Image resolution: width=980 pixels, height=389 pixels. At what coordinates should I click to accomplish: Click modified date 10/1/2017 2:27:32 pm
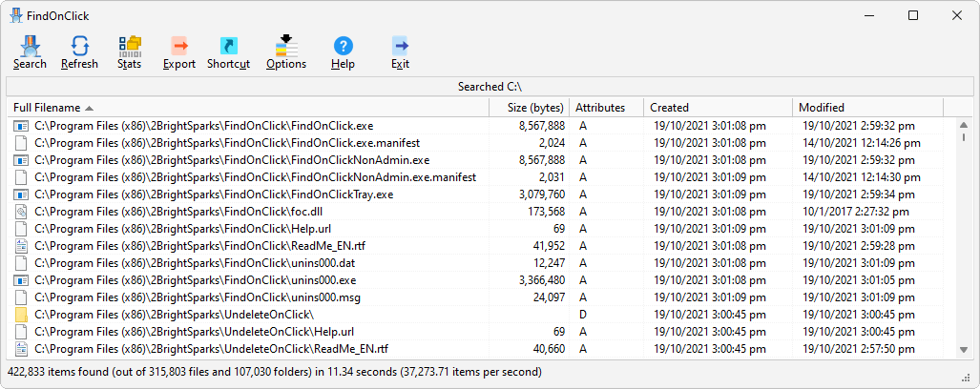[856, 212]
